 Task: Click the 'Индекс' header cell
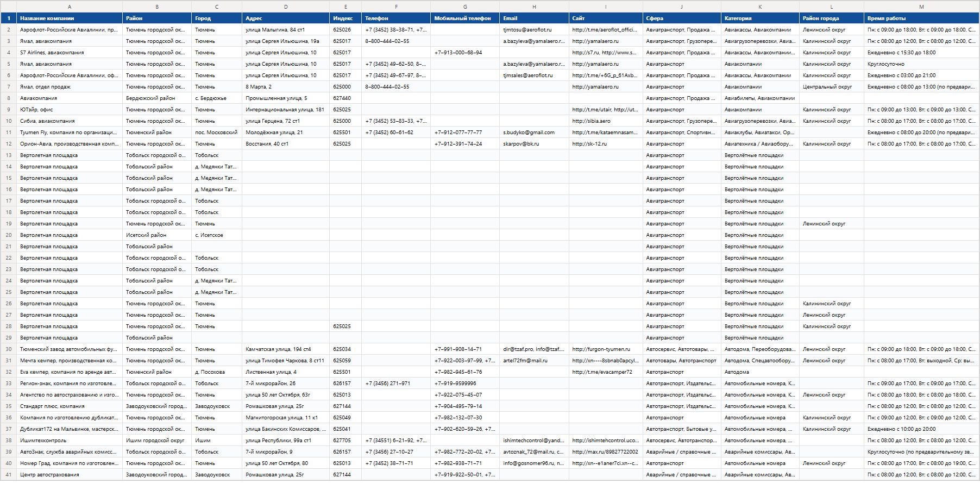345,18
